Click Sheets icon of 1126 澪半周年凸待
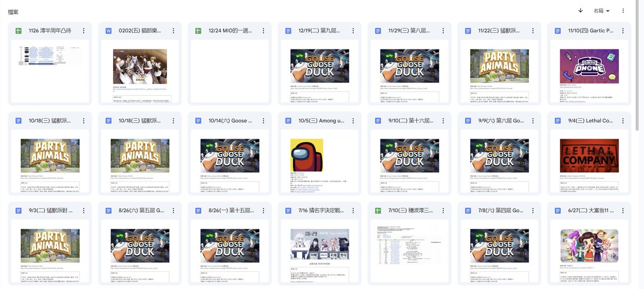This screenshot has height=289, width=644. pos(19,31)
